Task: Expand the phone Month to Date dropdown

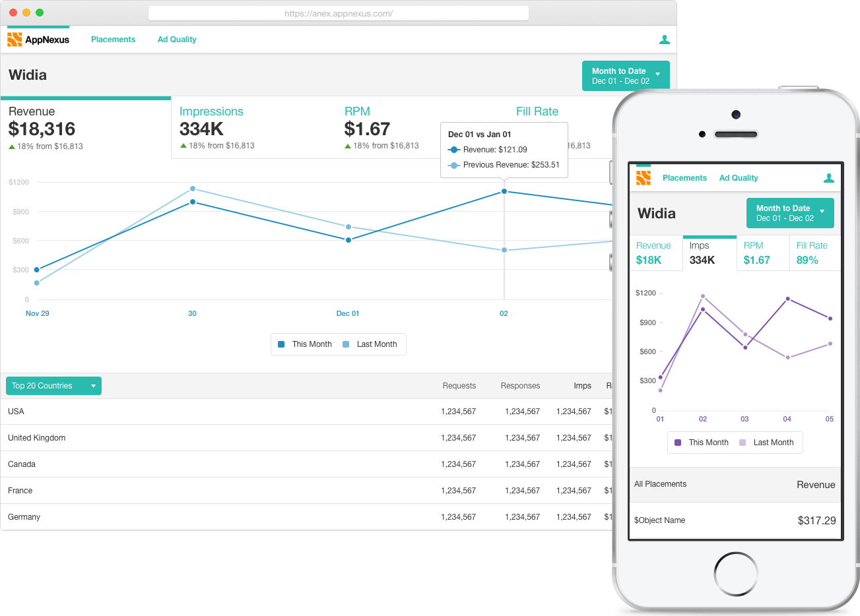Action: coord(790,213)
